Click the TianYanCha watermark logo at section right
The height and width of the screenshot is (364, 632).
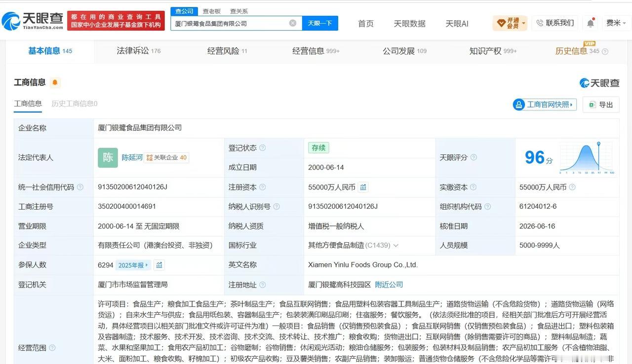pyautogui.click(x=599, y=83)
